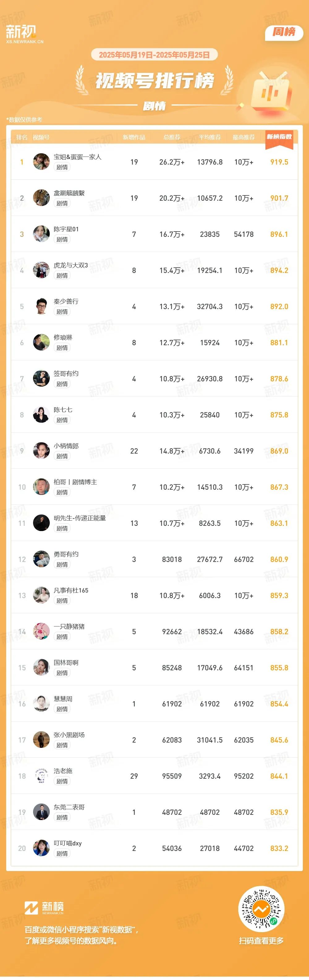Click the 剧情 tag under 陈七七
The image size is (309, 980).
(62, 420)
